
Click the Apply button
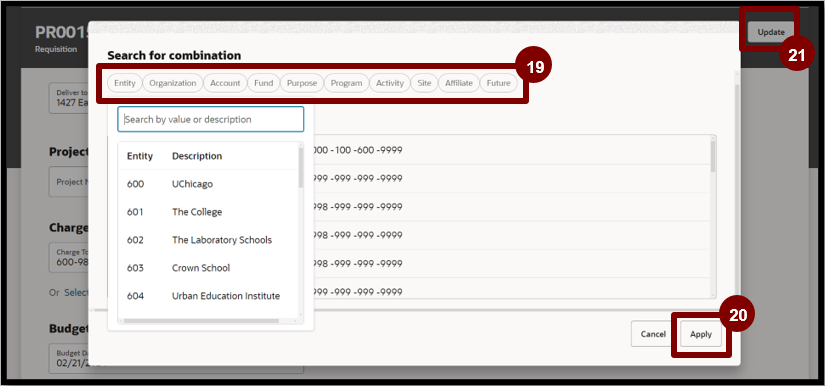(x=701, y=334)
